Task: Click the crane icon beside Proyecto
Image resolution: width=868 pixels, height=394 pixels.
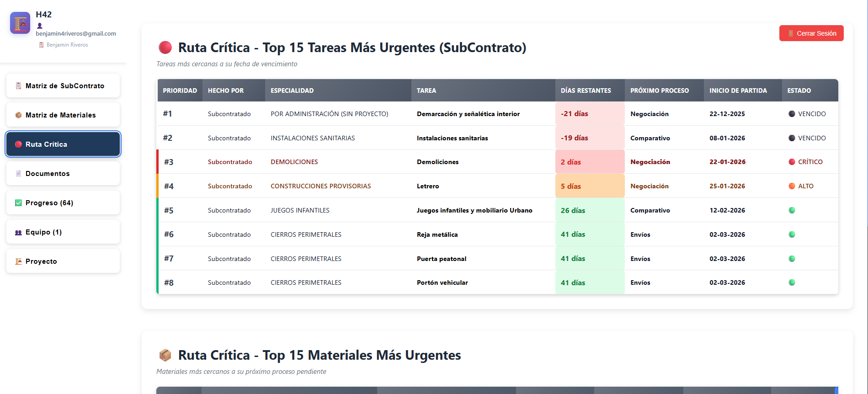Action: coord(18,261)
